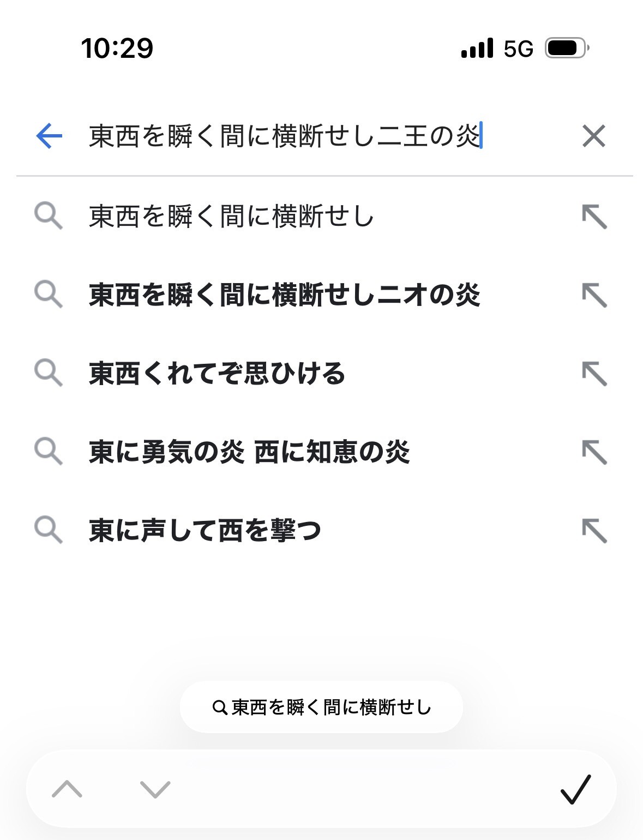Fill query arrow for ニオの炎 suggestion

[594, 296]
